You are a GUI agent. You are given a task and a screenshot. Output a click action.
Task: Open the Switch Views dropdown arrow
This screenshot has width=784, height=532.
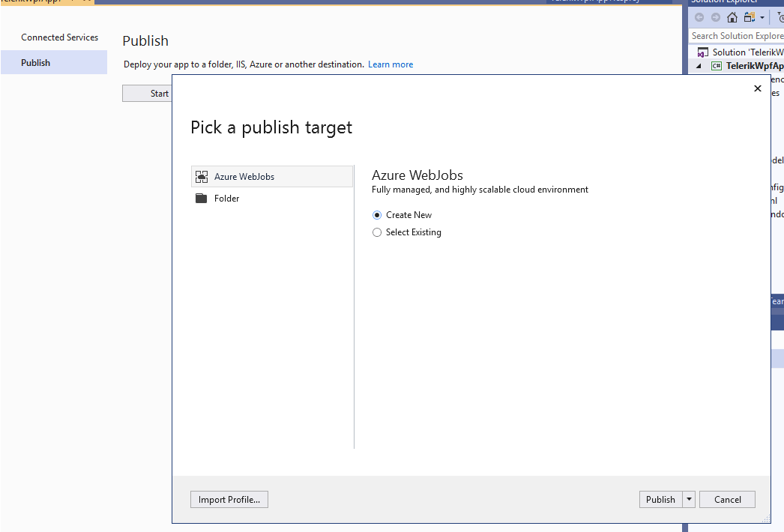[x=762, y=17]
